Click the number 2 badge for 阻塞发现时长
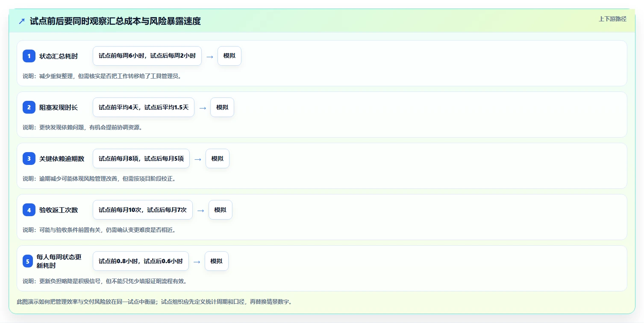Screen dimensions: 644x323 (29, 107)
